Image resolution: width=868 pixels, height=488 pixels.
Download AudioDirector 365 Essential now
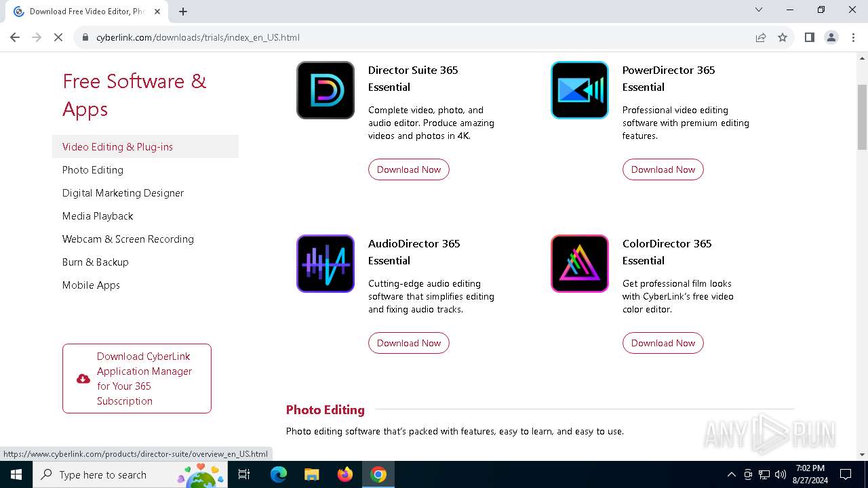tap(409, 343)
